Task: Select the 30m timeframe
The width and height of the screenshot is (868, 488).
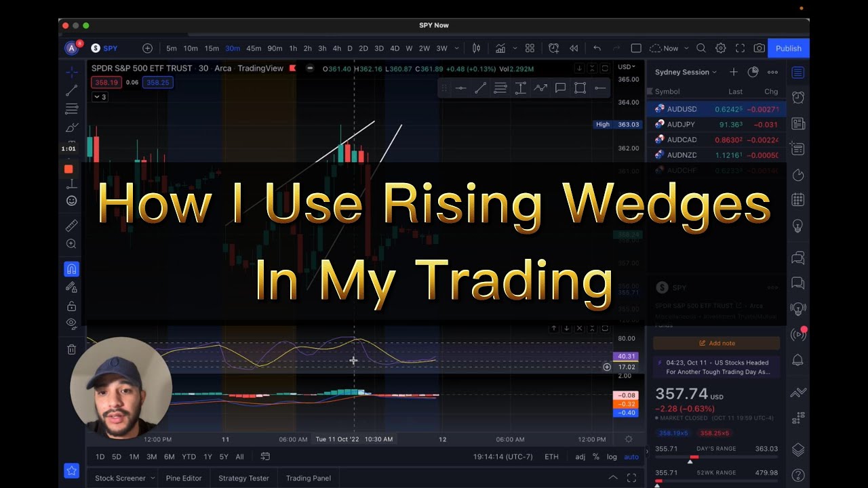Action: tap(233, 48)
